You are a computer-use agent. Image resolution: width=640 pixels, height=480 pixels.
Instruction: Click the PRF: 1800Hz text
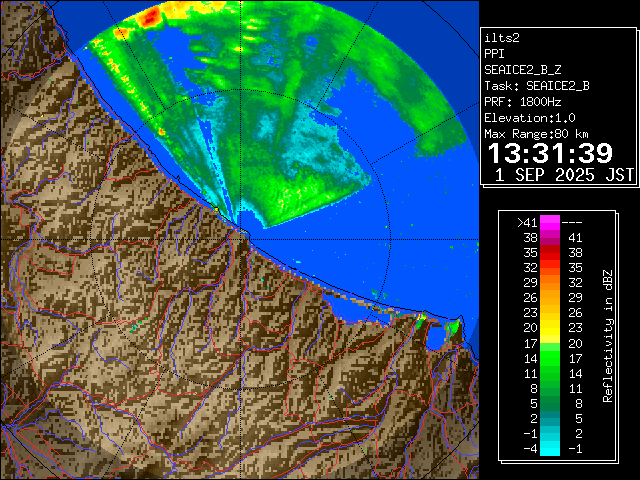click(x=520, y=101)
